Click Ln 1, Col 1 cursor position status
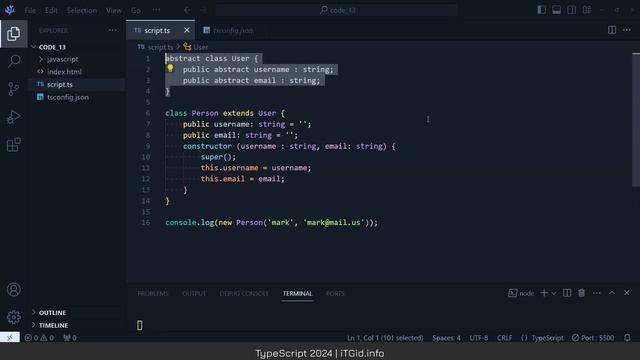Screen dimensions: 640x360 [385, 338]
